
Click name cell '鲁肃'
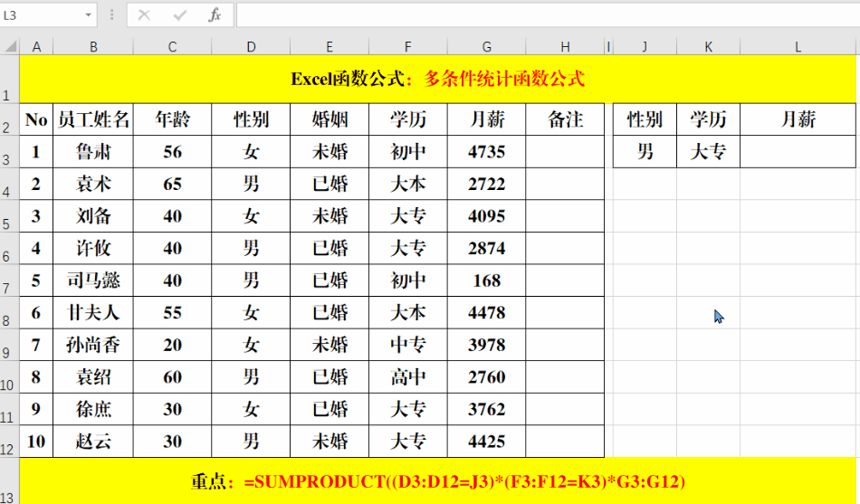click(x=93, y=151)
